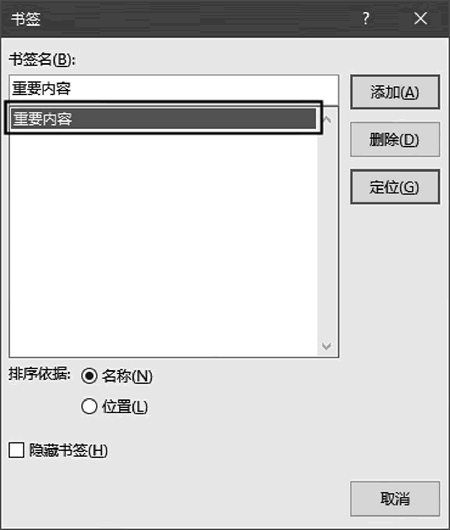This screenshot has width=450, height=530.
Task: Select the highlighted 重要内容 list entry
Action: pos(164,118)
